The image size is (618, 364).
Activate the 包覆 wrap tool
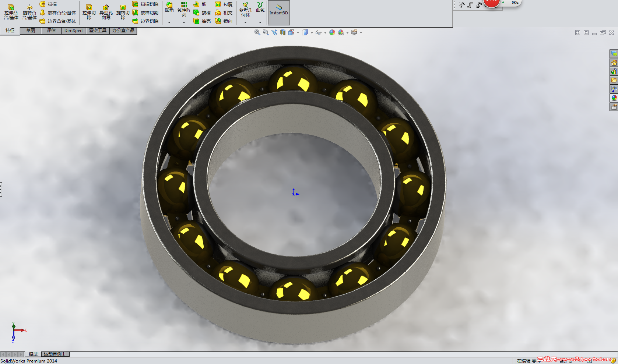pyautogui.click(x=224, y=4)
